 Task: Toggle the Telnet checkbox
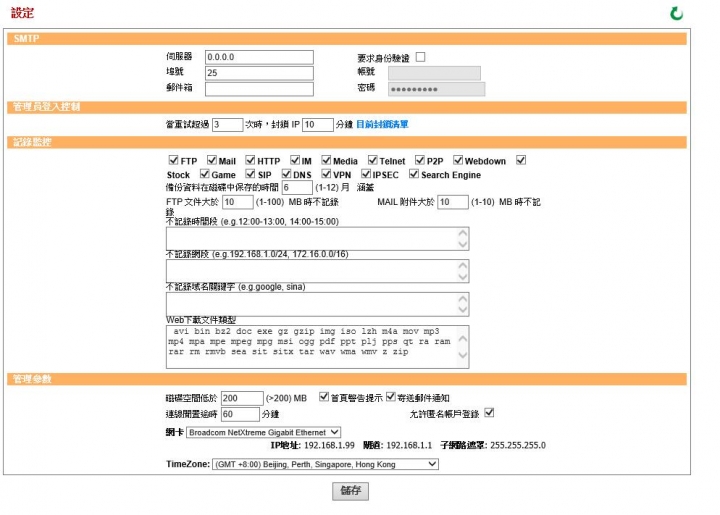click(x=372, y=160)
